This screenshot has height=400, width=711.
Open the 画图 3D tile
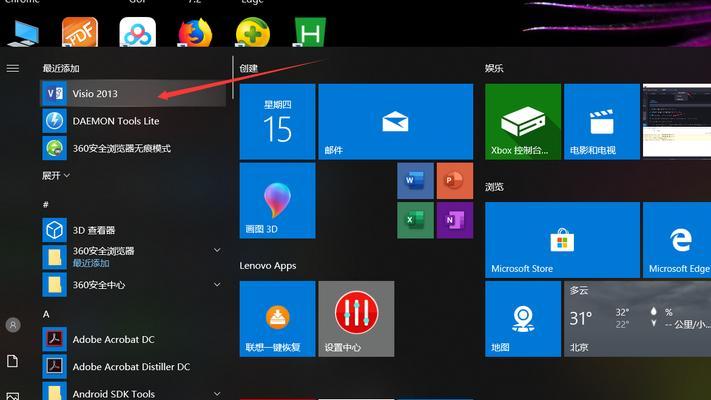pos(278,200)
